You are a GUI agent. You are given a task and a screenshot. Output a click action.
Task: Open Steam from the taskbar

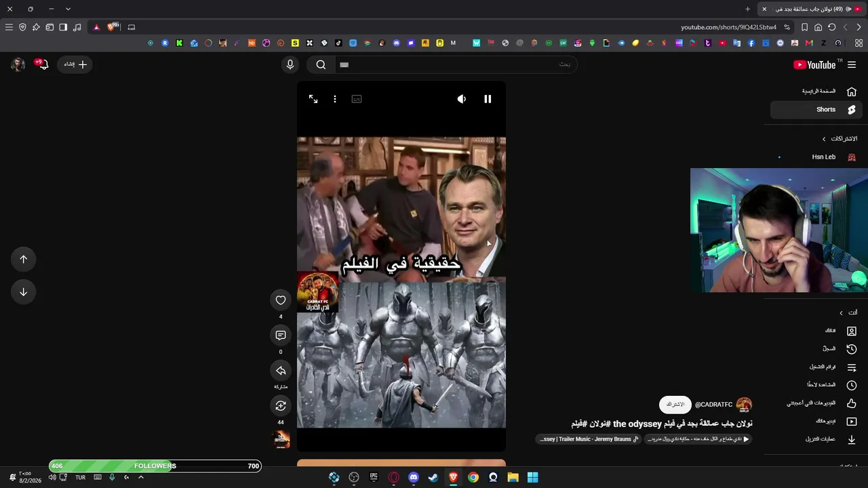433,477
